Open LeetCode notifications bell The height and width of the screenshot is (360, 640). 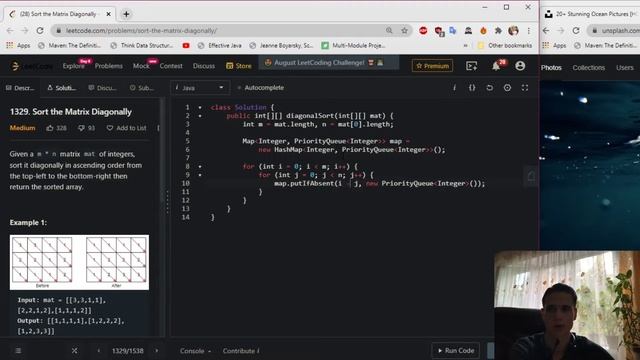coord(496,66)
